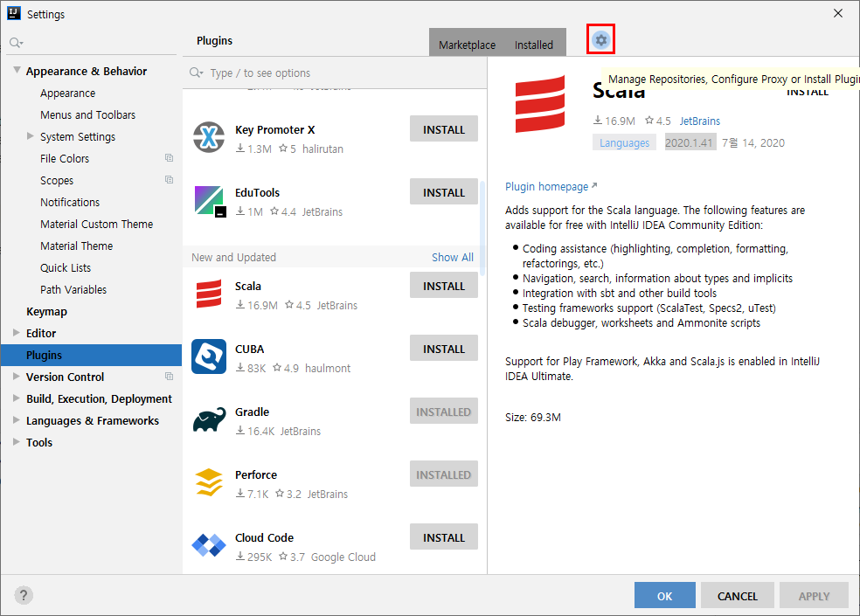Open the Appearance settings page
The width and height of the screenshot is (860, 616).
click(67, 93)
